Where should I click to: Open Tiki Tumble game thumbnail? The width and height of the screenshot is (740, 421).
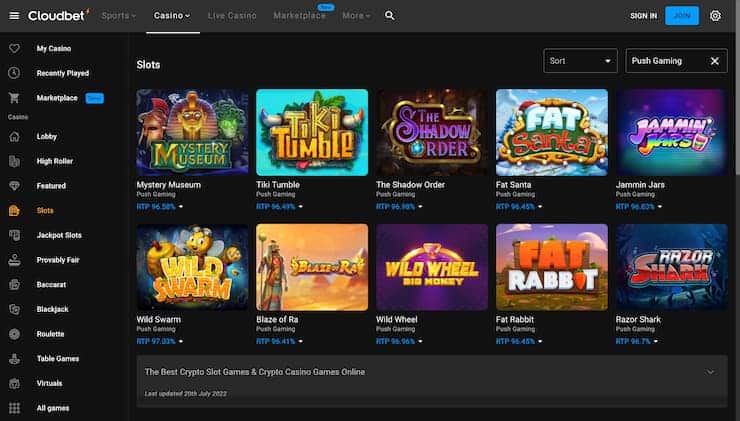tap(312, 132)
